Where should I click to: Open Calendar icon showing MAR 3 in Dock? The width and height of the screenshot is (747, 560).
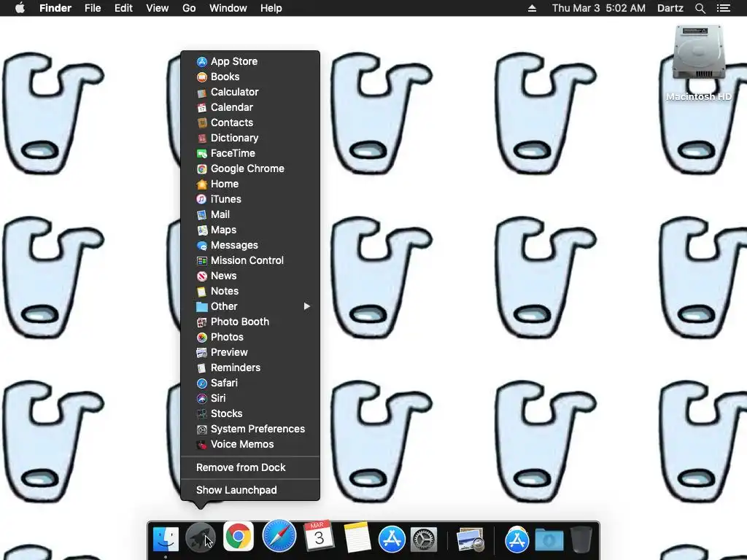pos(319,536)
